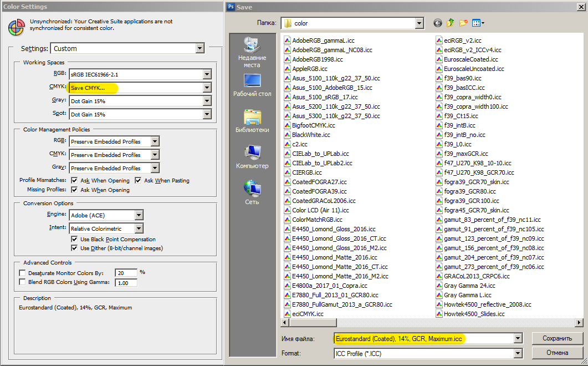Select the BigfootCMYK.icc file icon
The width and height of the screenshot is (588, 366).
287,125
